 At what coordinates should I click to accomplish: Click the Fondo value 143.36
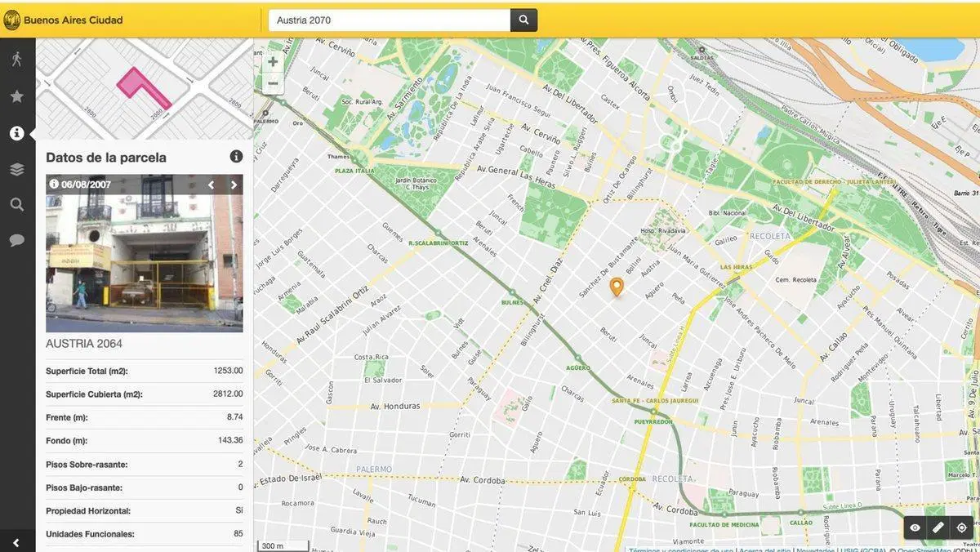[229, 441]
